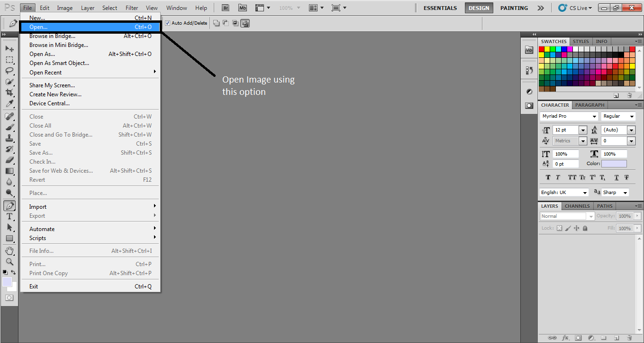
Task: Click the Link Layers icon
Action: click(x=552, y=338)
